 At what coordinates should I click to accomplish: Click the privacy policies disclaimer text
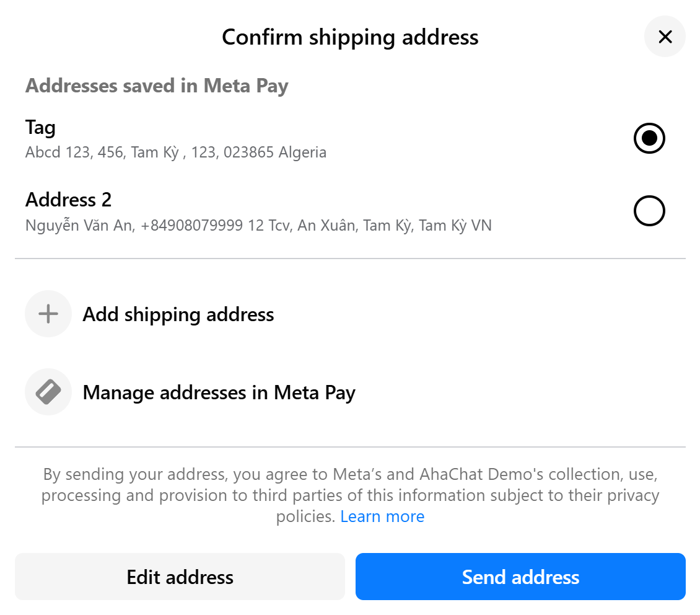point(350,495)
